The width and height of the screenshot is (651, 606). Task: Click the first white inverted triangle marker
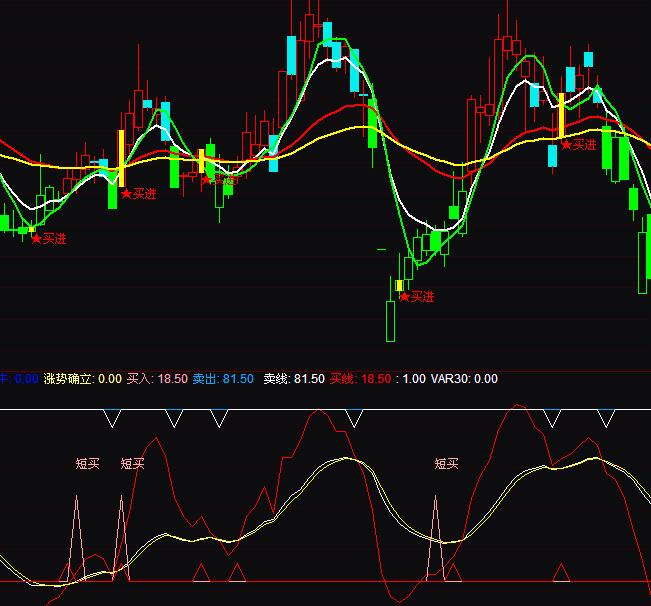point(112,418)
